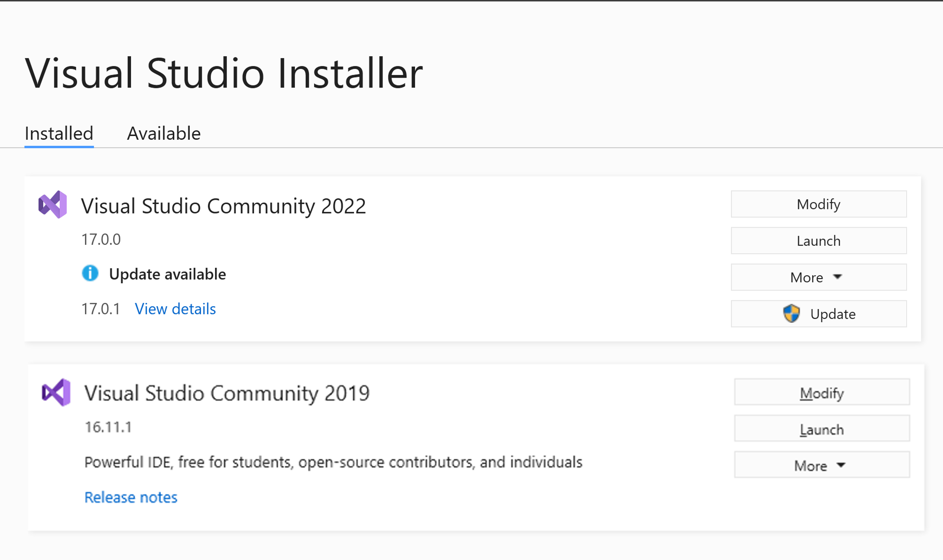The width and height of the screenshot is (943, 560).
Task: Switch to the Available tab
Action: point(164,133)
